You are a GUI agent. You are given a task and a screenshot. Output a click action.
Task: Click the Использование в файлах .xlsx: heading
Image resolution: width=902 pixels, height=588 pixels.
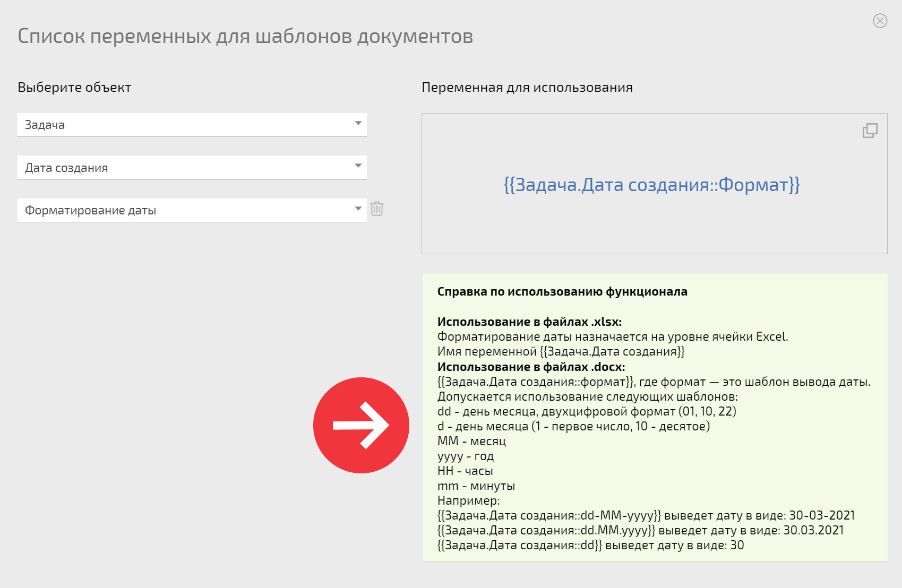tap(529, 322)
